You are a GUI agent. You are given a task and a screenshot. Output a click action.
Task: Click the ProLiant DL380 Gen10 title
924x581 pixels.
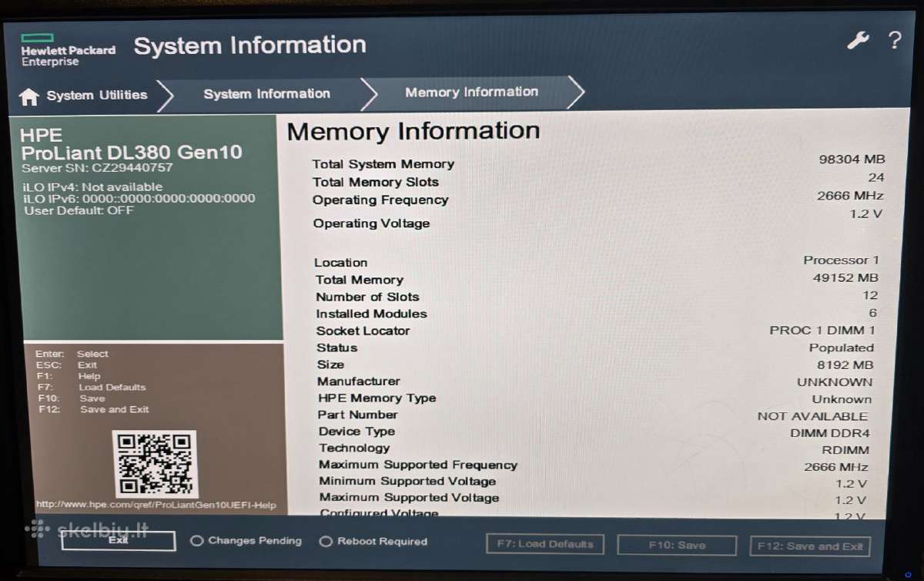click(132, 152)
